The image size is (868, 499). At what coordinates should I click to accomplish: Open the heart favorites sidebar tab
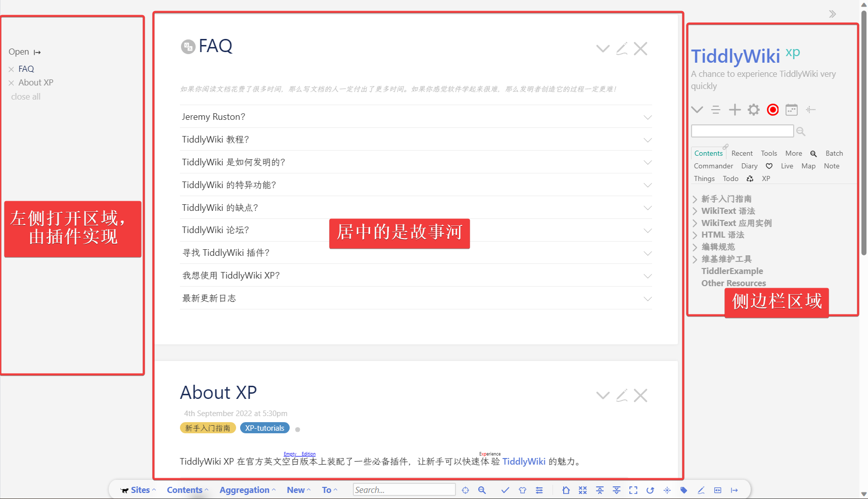[x=769, y=166]
